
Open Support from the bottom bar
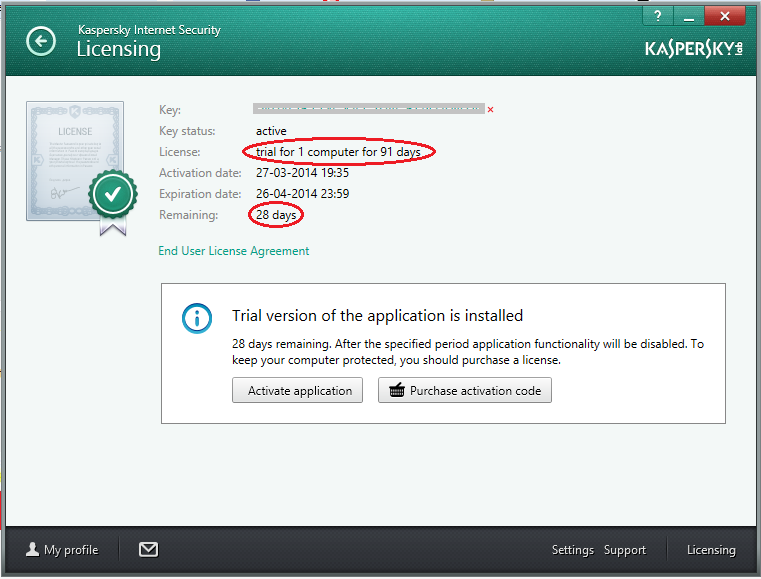[x=625, y=550]
